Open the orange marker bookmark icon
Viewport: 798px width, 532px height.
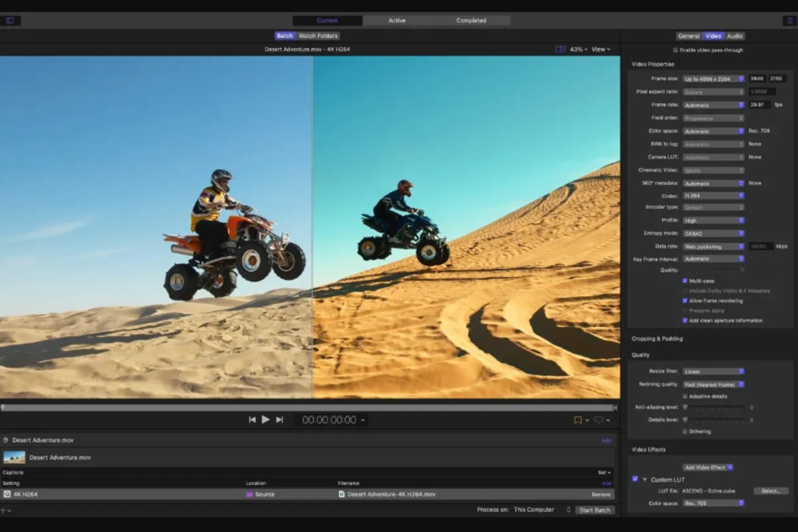577,420
